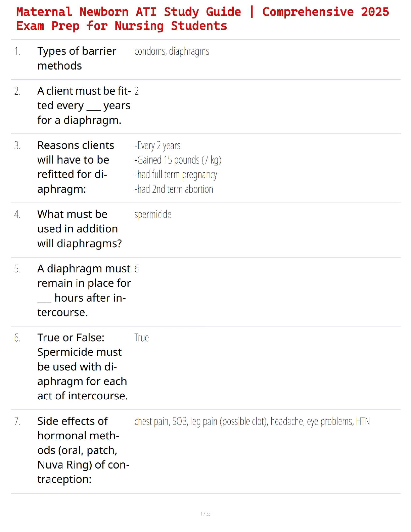Screen dimensions: 411x532
Task: Click the page number indicator at bottom
Action: click(x=205, y=514)
